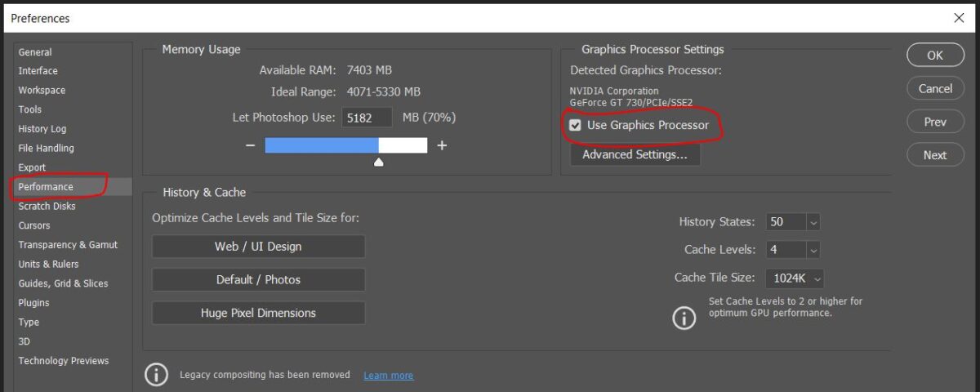The height and width of the screenshot is (392, 980).
Task: Click the plus icon beside memory slider
Action: (x=442, y=145)
